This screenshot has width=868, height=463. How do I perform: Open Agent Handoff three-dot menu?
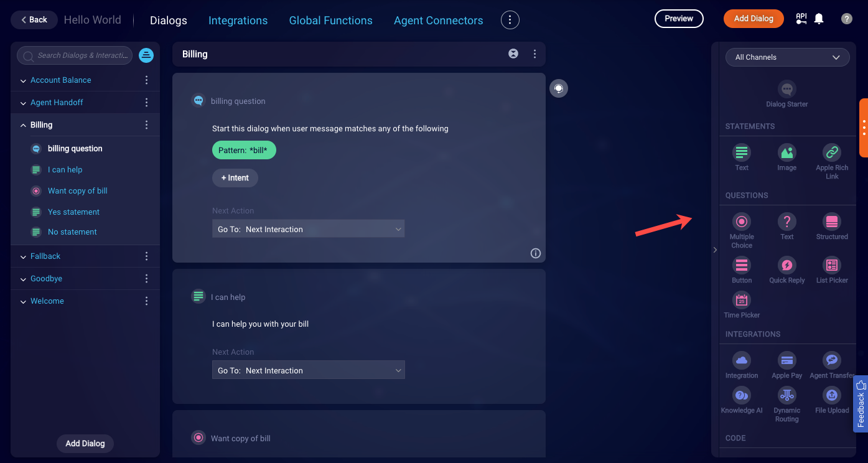tap(147, 103)
